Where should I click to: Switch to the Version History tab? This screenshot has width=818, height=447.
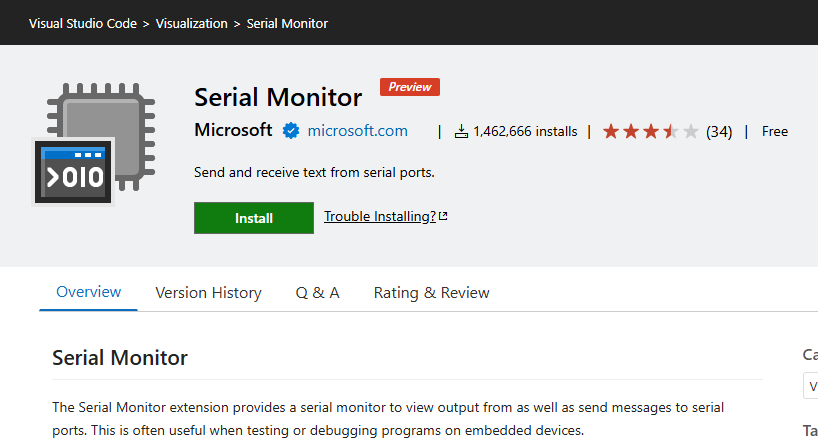click(208, 293)
